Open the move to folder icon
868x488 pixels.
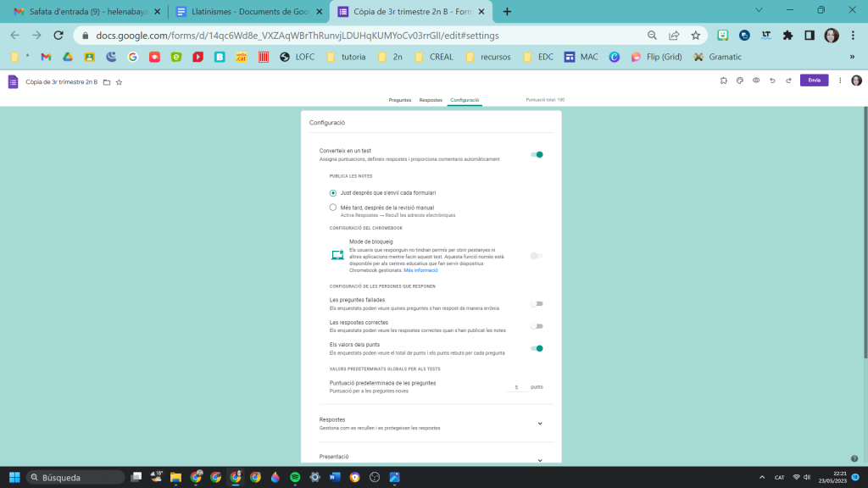107,82
